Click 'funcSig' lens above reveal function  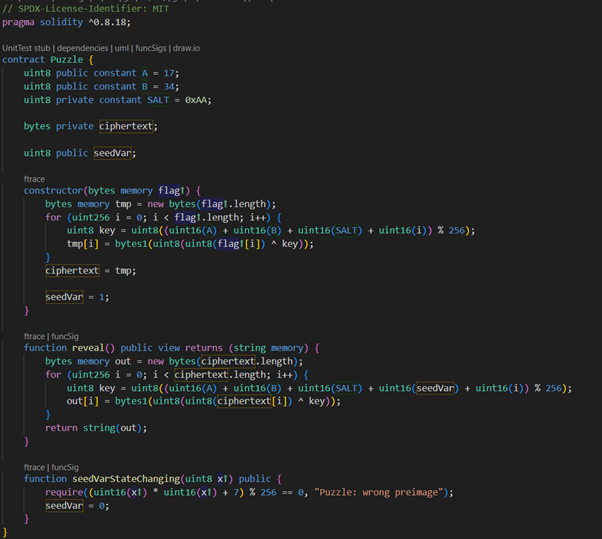point(65,336)
